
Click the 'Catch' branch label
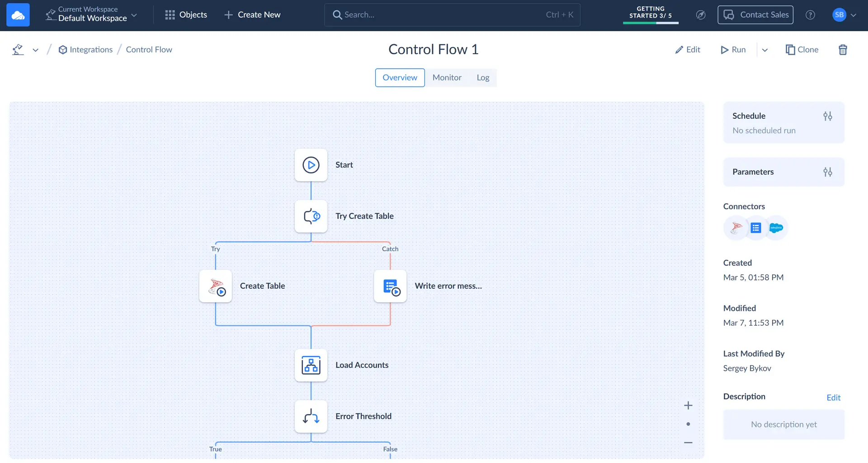pos(390,249)
